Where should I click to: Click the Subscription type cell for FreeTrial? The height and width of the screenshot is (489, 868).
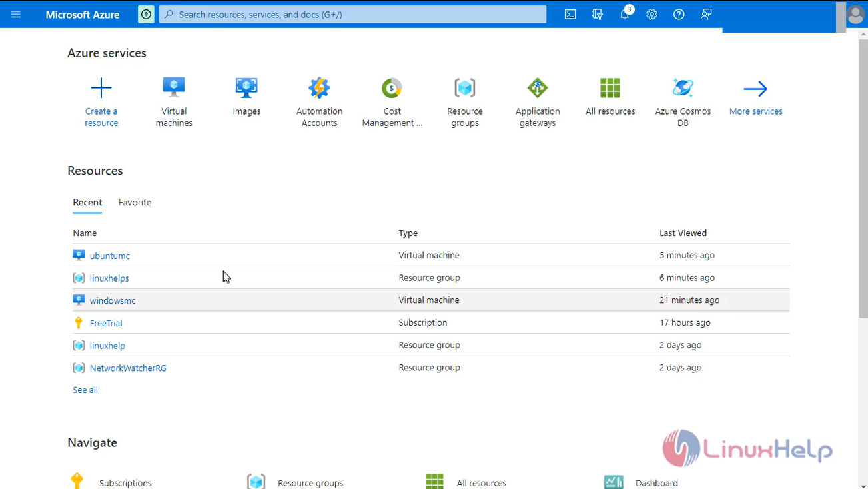422,322
